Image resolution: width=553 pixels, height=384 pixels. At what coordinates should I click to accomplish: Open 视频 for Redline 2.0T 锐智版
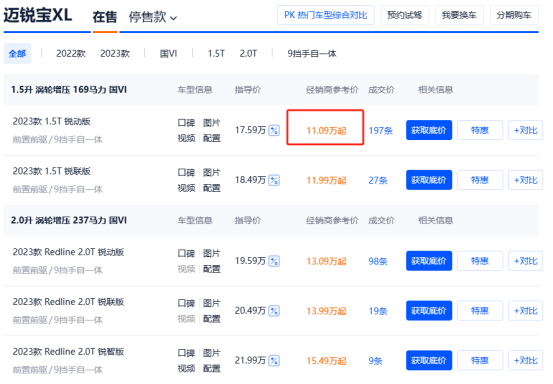(x=186, y=368)
